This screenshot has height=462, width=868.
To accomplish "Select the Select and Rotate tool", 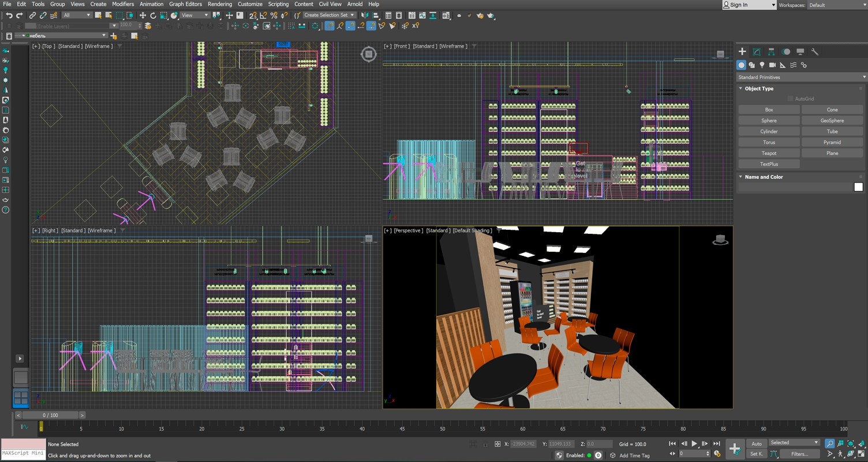I will (x=154, y=16).
